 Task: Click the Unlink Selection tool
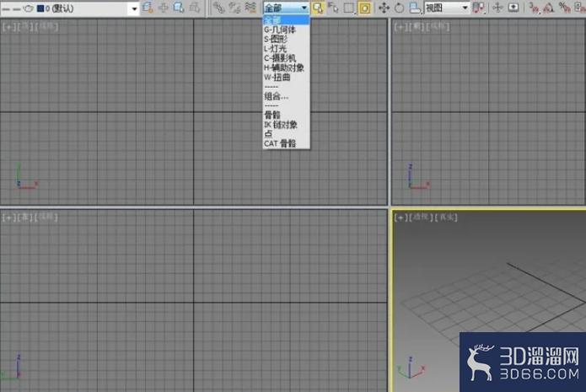click(x=234, y=8)
